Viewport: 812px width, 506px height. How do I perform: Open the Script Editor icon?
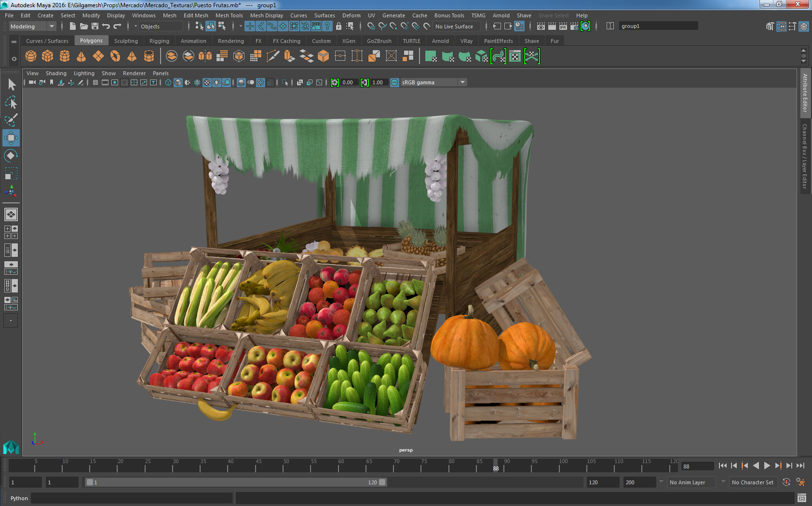(x=801, y=498)
